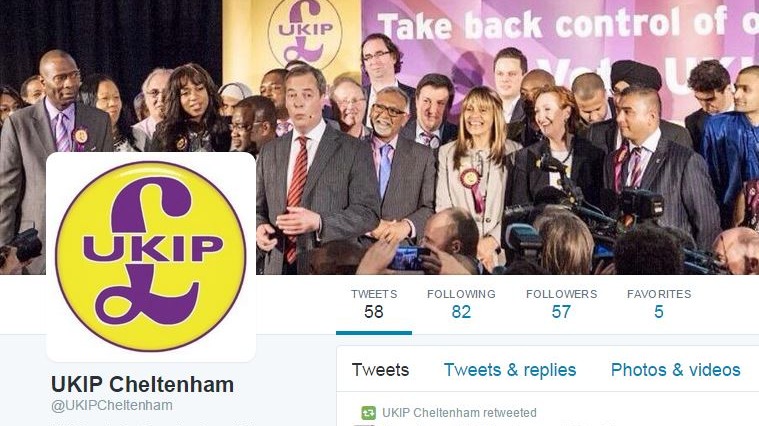This screenshot has height=426, width=759.
Task: Select the Tweets count stat
Action: pyautogui.click(x=374, y=304)
